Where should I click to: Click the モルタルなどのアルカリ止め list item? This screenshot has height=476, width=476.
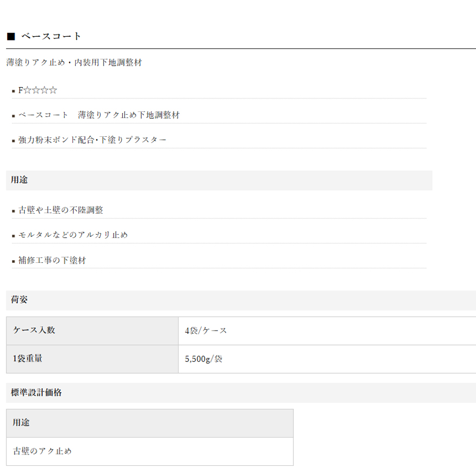coord(73,235)
